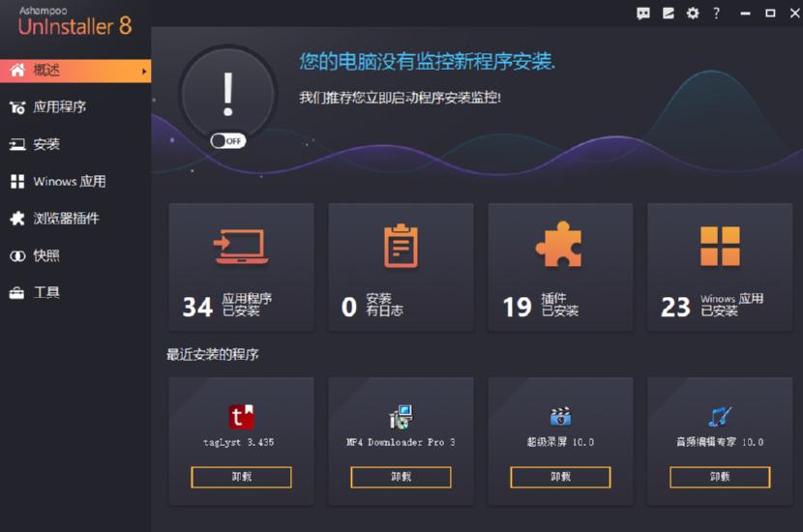Click the tagLyst 3.435 program name
Image resolution: width=803 pixels, height=532 pixels.
(x=239, y=442)
